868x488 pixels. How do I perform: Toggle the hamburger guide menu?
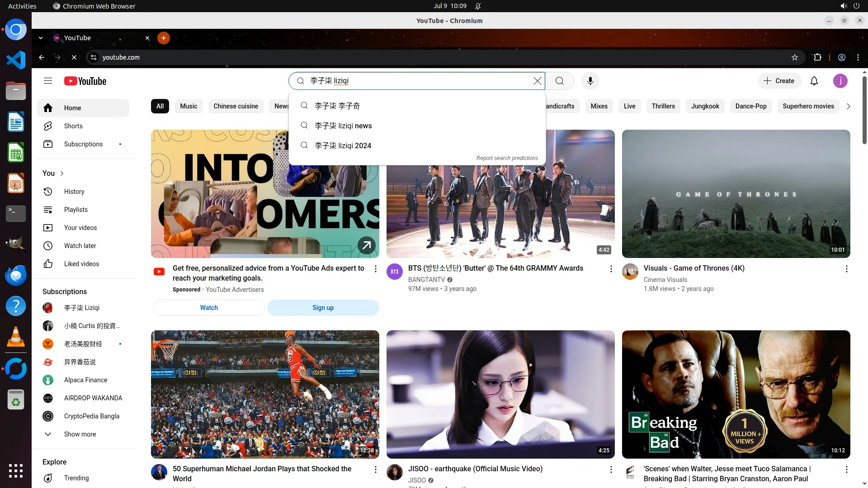(x=48, y=81)
